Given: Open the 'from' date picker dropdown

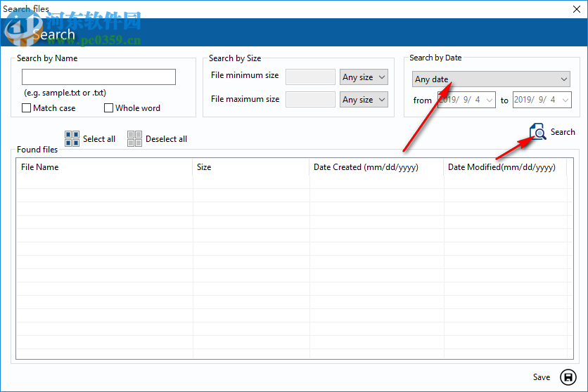Looking at the screenshot, I should pyautogui.click(x=489, y=100).
